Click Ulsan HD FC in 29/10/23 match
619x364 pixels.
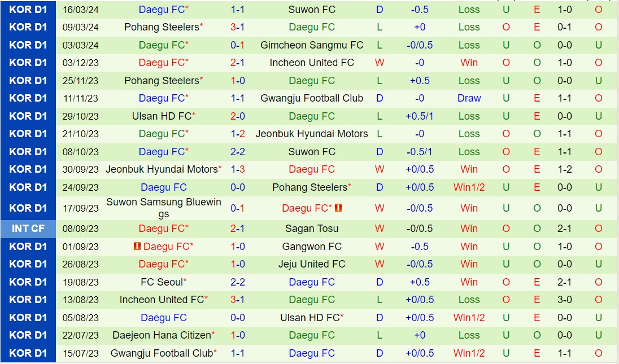(x=162, y=116)
